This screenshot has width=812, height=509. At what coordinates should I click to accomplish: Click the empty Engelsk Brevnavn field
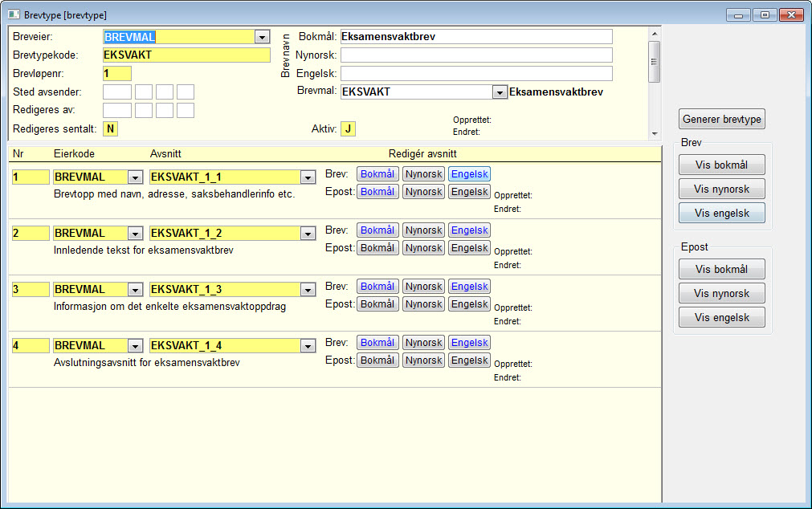(476, 74)
